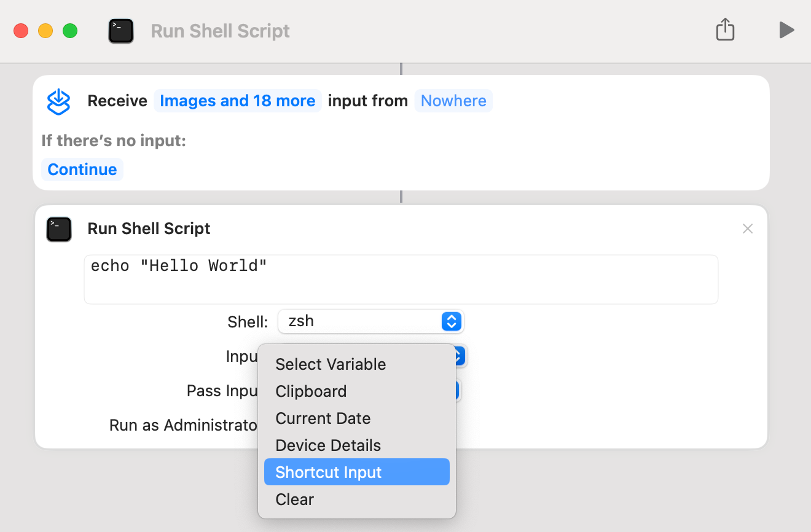811x532 pixels.
Task: Open the 'Images and 18 more' input types
Action: [x=237, y=101]
